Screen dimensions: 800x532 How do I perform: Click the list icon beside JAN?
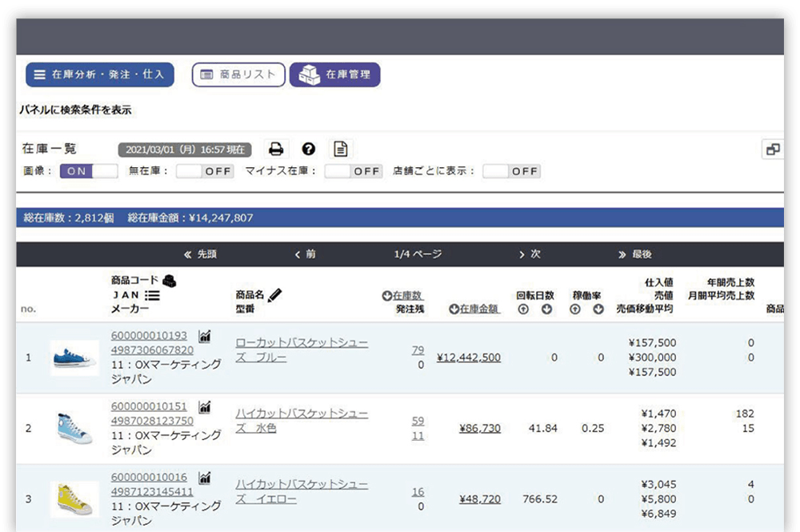coord(152,295)
